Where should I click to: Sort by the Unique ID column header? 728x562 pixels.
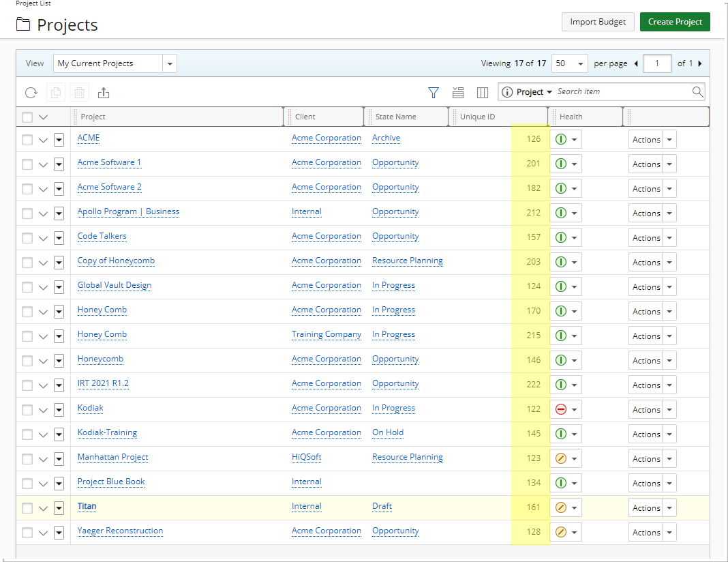[477, 117]
